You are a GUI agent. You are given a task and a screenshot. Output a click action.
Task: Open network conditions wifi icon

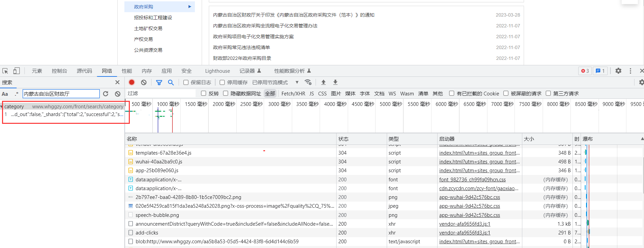click(308, 82)
